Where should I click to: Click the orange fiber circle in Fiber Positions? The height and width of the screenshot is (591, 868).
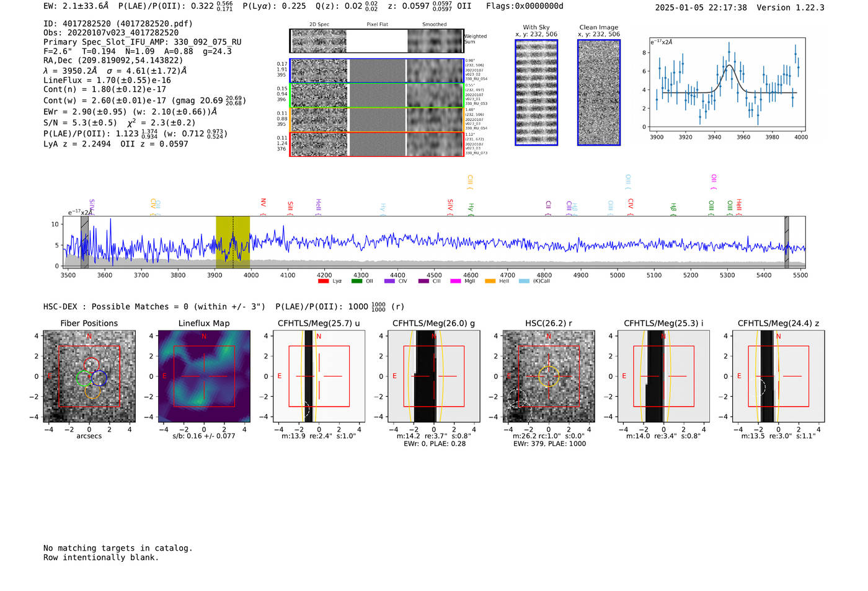(92, 391)
